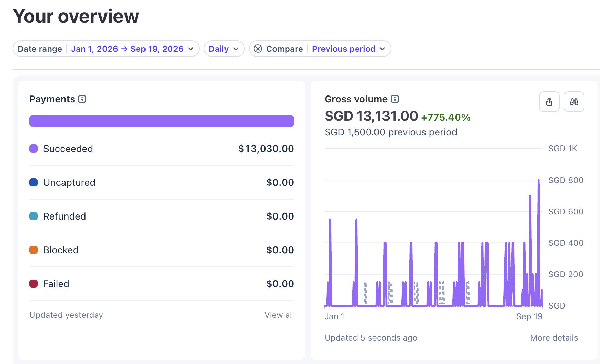This screenshot has width=600, height=364.
Task: Click the $13,030.00 succeeded amount
Action: point(266,149)
